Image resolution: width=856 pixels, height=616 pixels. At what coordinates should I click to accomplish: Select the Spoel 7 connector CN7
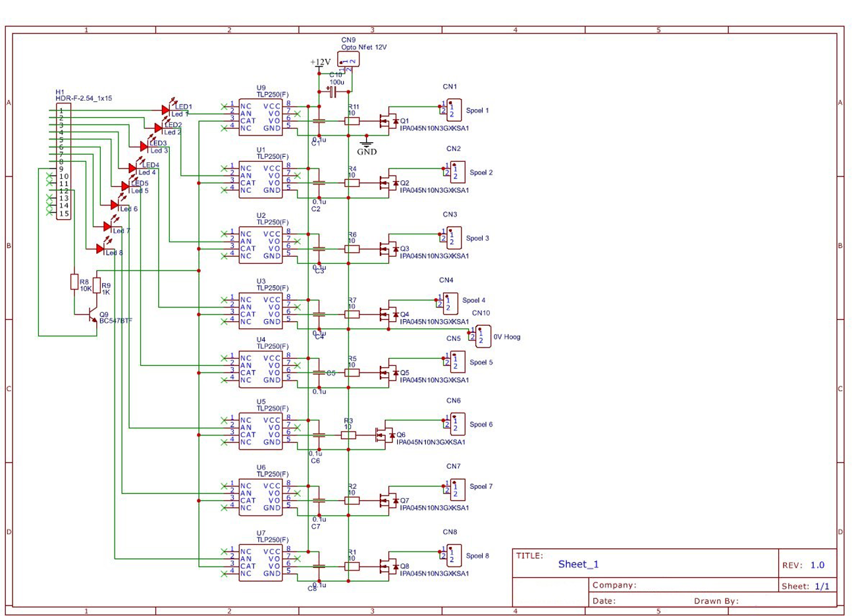click(x=457, y=490)
